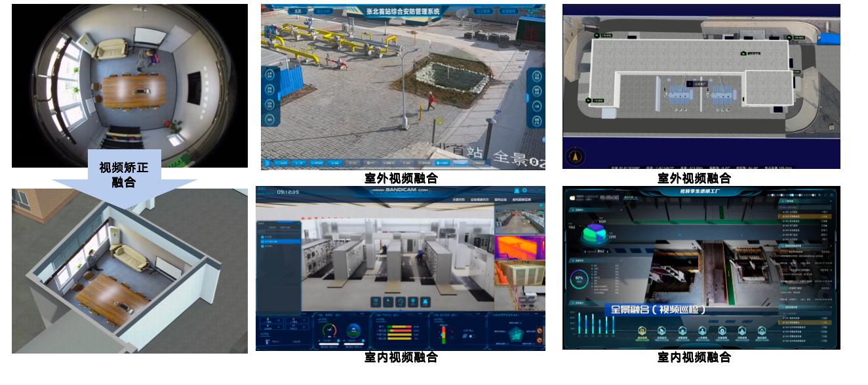Select the thermal infrared camera thumbnail
This screenshot has width=868, height=385.
(519, 247)
